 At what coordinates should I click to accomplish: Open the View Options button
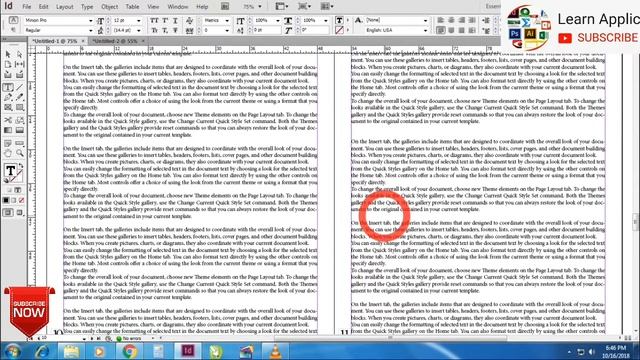click(x=281, y=7)
